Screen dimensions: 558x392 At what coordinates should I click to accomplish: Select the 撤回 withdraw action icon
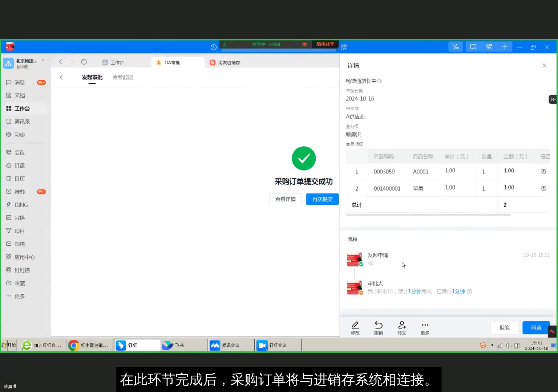point(378,327)
